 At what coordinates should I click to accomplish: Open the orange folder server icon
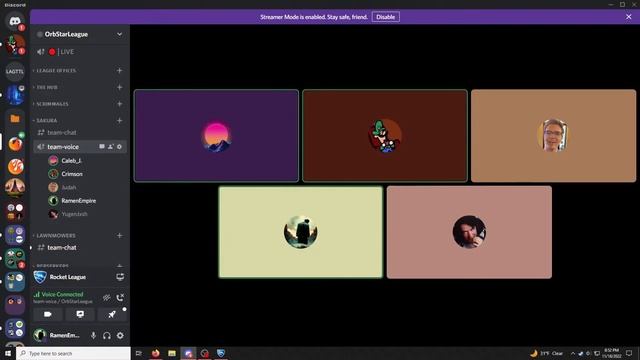pyautogui.click(x=15, y=118)
